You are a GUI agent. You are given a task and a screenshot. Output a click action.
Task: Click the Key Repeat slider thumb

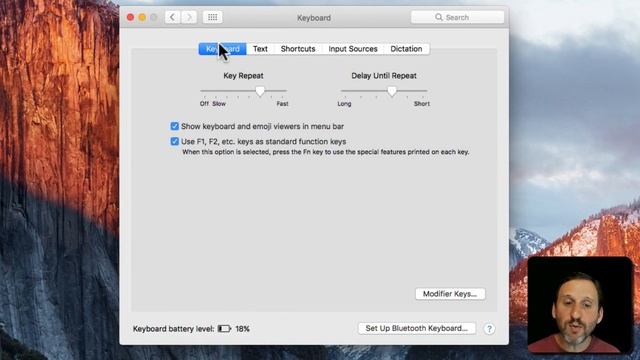pyautogui.click(x=260, y=91)
